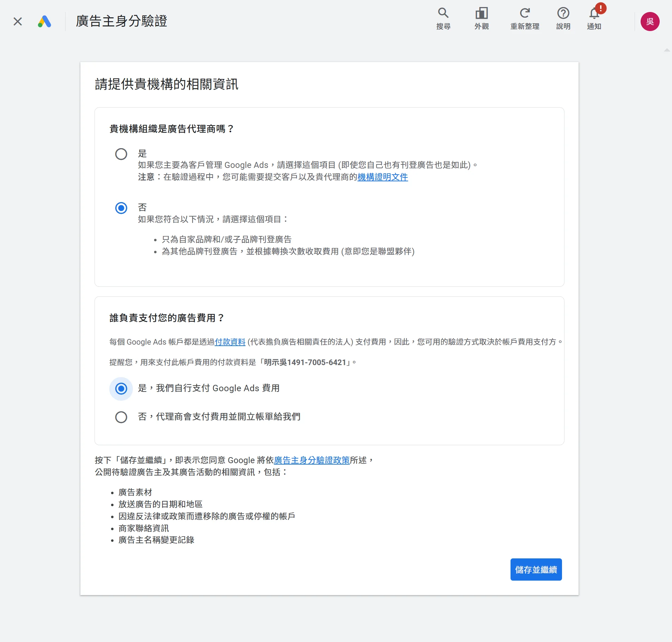Click the 請提供貴機構的相關資訊 heading
Viewport: 672px width, 642px height.
click(x=166, y=84)
